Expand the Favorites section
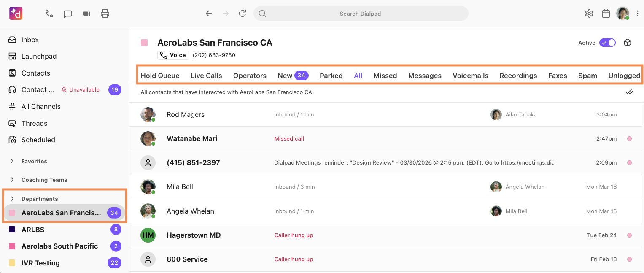644x273 pixels. coord(12,161)
